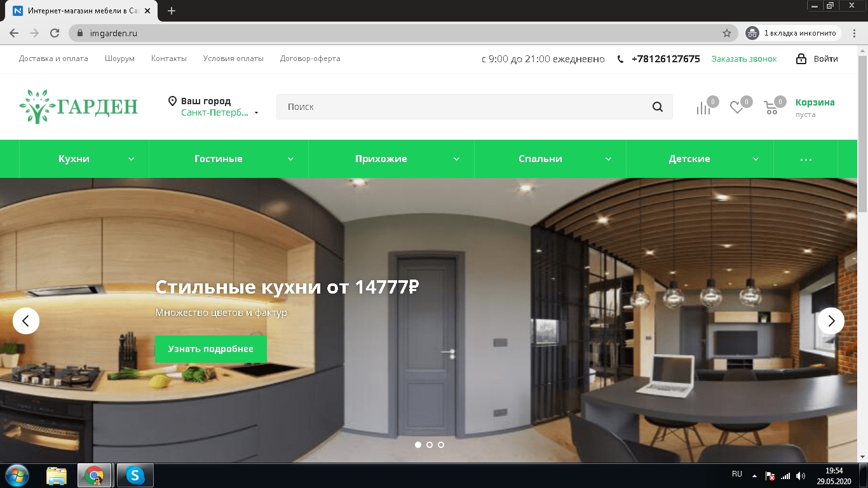The width and height of the screenshot is (868, 488).
Task: Show next slide with right arrow
Action: [831, 321]
